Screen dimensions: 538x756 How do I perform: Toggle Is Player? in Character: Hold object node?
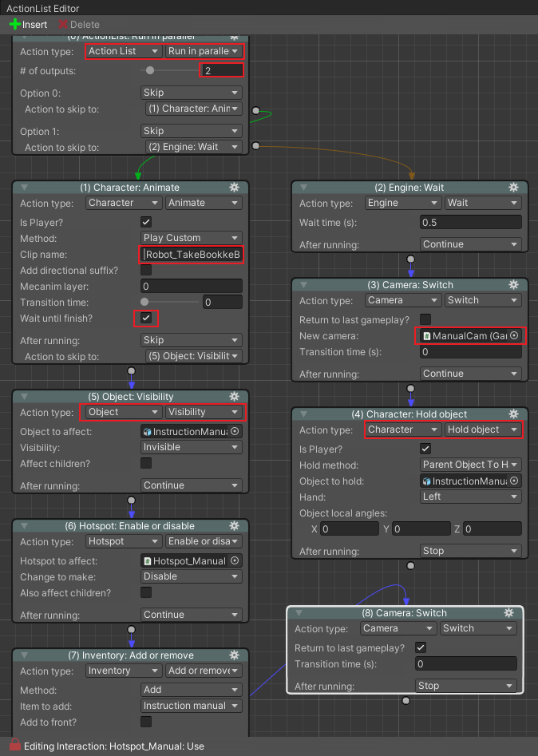[425, 449]
